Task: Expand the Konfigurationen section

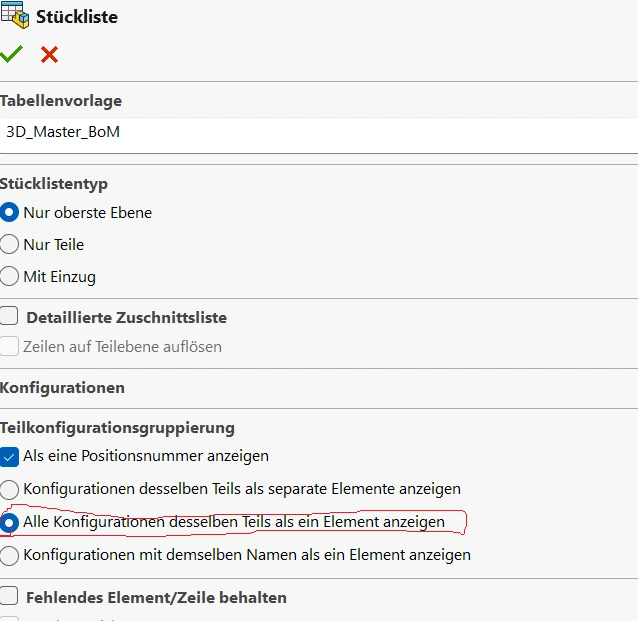Action: coord(62,387)
